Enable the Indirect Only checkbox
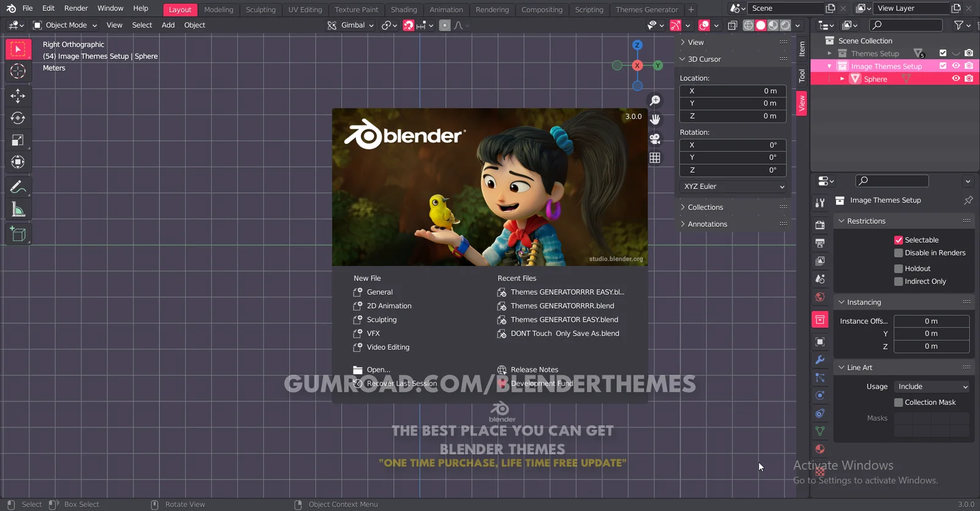 point(899,282)
